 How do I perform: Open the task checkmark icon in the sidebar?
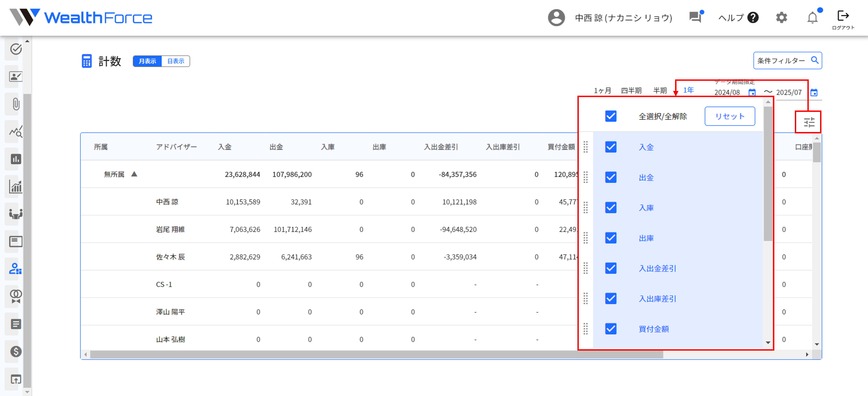click(x=15, y=50)
